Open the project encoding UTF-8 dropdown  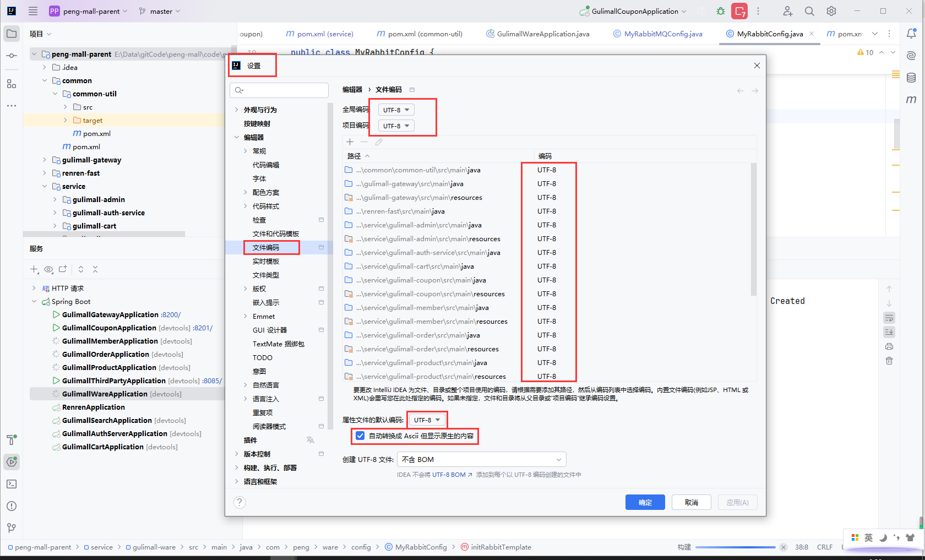(396, 126)
